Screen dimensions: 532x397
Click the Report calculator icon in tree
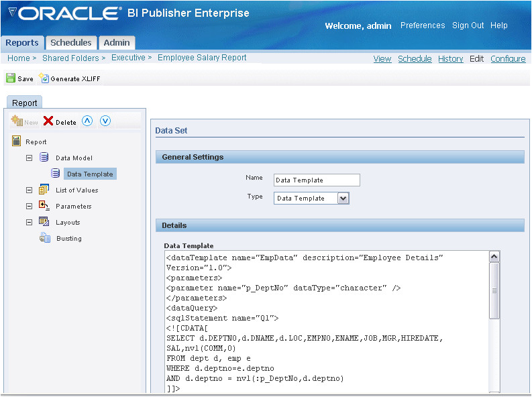tap(16, 141)
